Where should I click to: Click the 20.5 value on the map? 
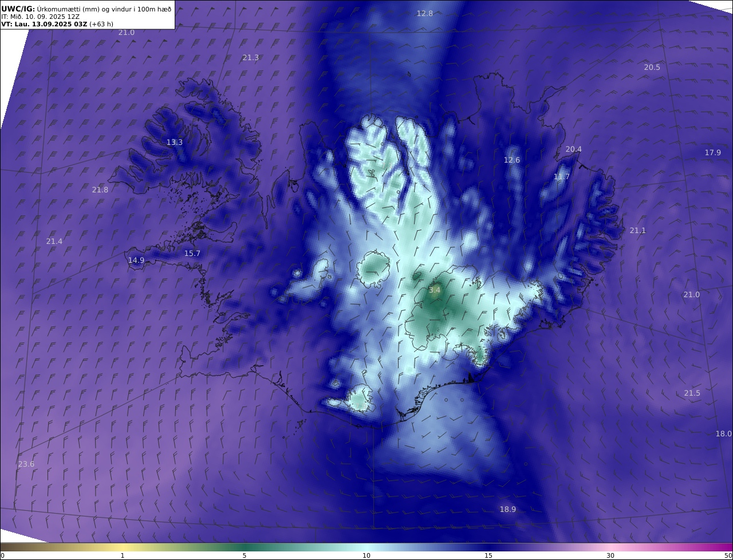pyautogui.click(x=652, y=67)
